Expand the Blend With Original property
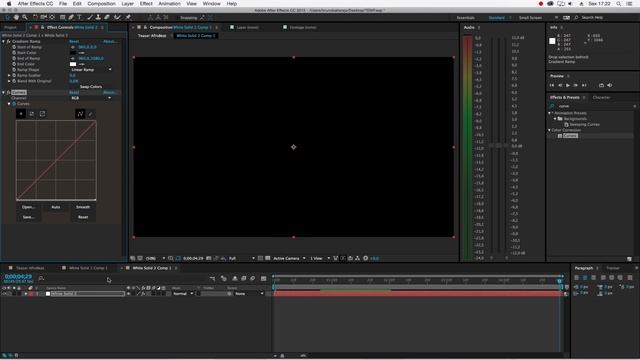The height and width of the screenshot is (360, 640). [x=9, y=81]
